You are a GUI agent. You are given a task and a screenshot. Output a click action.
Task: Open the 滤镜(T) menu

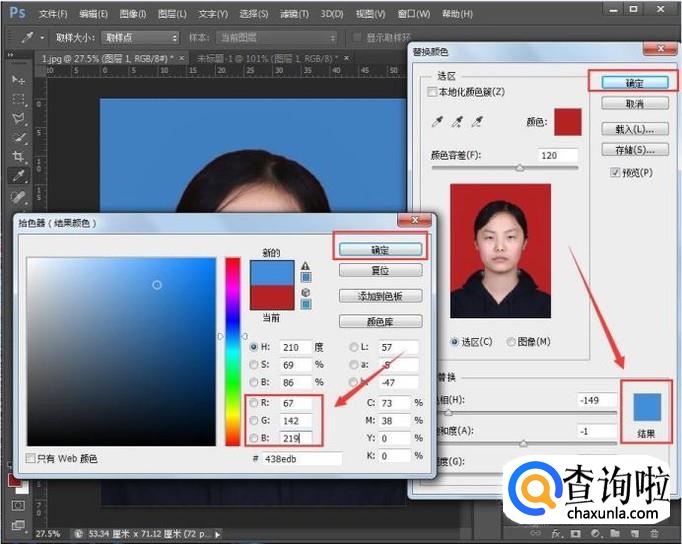click(294, 14)
